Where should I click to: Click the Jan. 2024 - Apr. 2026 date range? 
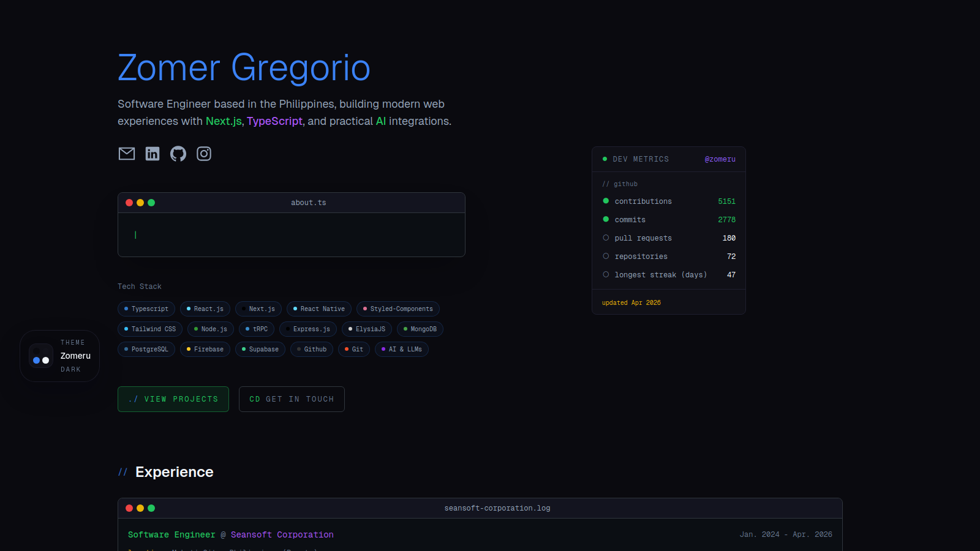tap(786, 534)
